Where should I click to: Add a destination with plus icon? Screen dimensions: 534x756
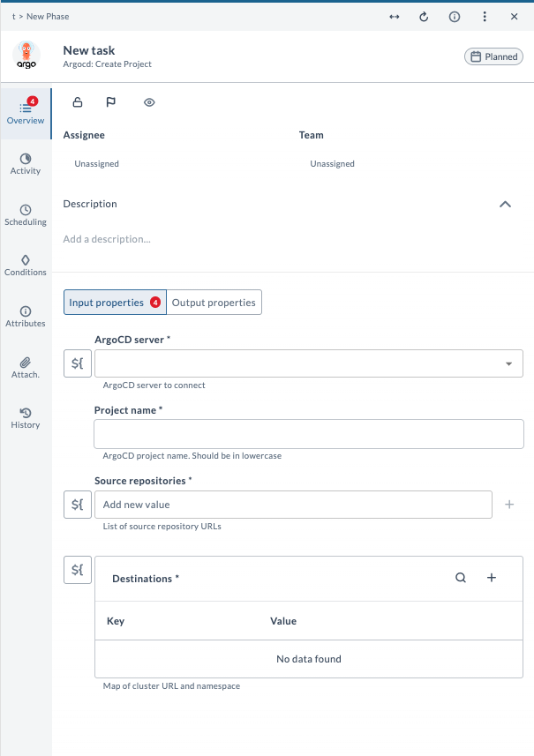tap(492, 578)
